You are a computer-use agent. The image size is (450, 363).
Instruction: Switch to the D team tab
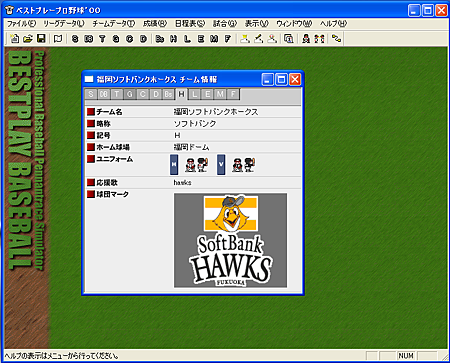pyautogui.click(x=156, y=94)
